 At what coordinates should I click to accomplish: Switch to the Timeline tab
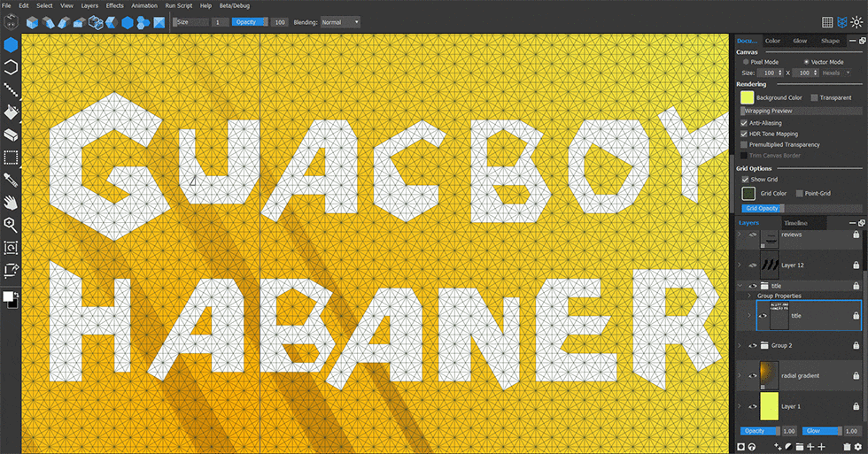795,223
